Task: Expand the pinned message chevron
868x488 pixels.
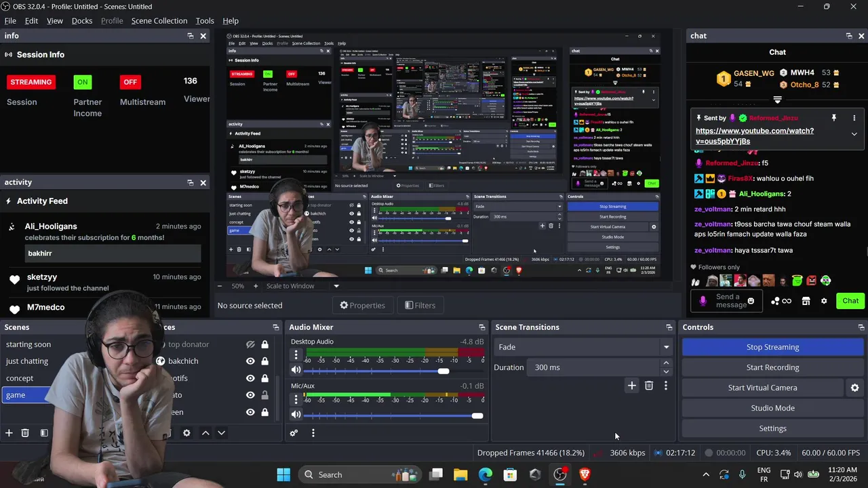Action: coord(854,134)
